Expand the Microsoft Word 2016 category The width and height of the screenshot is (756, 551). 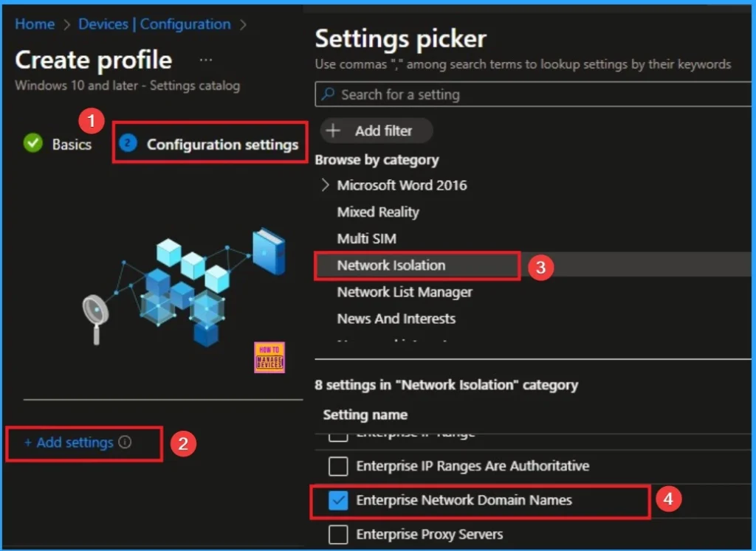pyautogui.click(x=325, y=185)
